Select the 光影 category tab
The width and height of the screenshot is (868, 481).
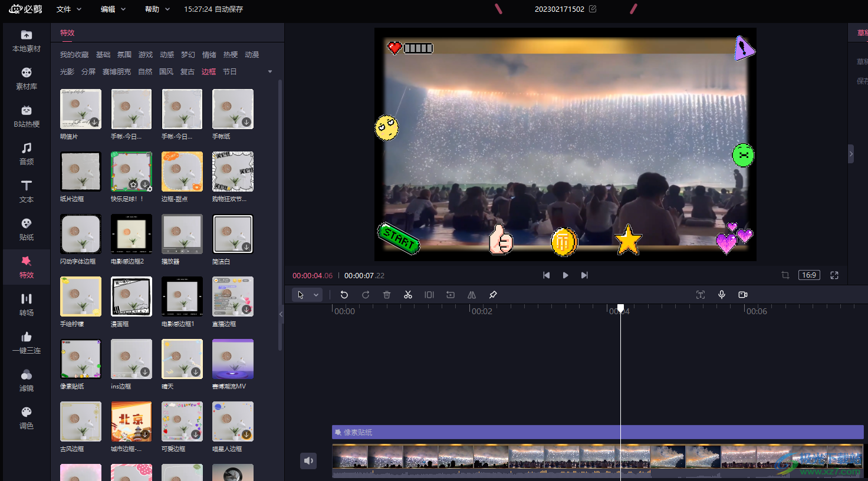click(x=67, y=72)
